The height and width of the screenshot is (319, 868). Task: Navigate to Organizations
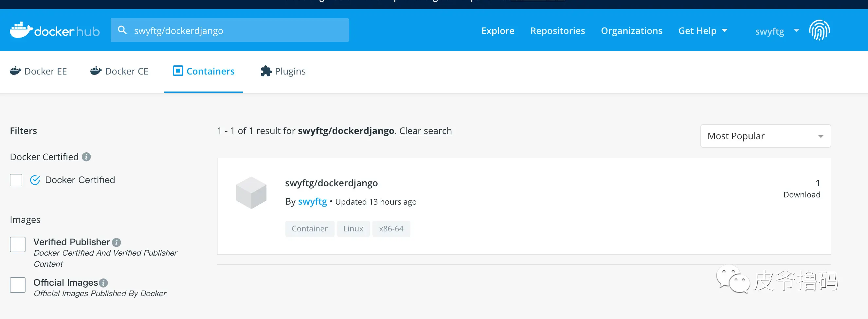coord(631,31)
